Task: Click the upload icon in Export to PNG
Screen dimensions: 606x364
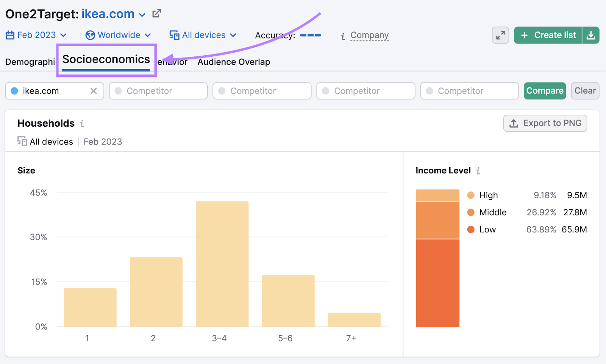Action: [514, 123]
